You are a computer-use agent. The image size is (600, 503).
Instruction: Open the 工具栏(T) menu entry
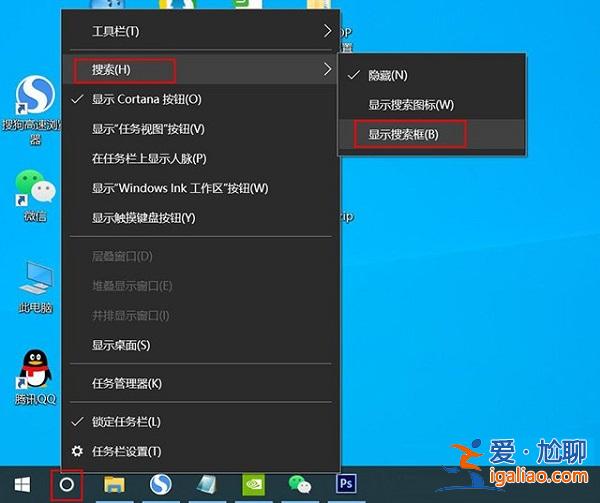(200, 31)
